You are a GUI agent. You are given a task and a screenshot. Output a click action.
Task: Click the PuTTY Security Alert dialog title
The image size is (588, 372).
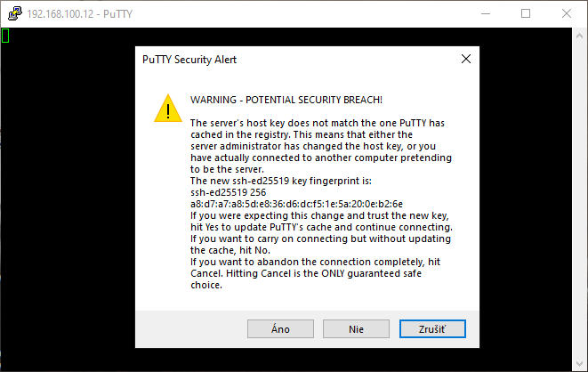pos(189,60)
